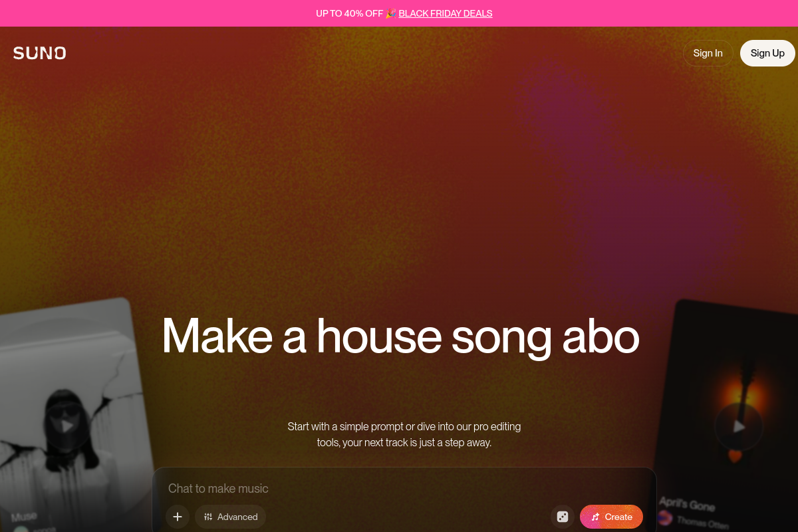Screen dimensions: 798x532
Task: Roll the dice for a random prompt
Action: pyautogui.click(x=562, y=517)
